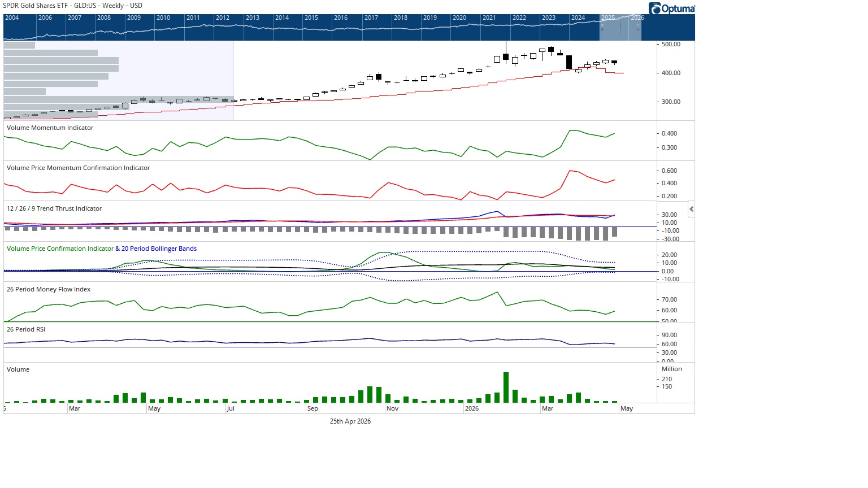
Task: Click the 25th Apr 2026 date text
Action: (350, 421)
